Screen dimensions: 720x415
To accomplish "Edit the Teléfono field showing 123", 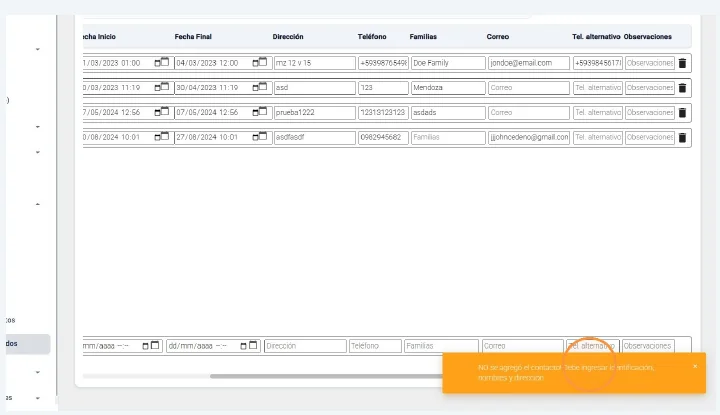I will [383, 88].
